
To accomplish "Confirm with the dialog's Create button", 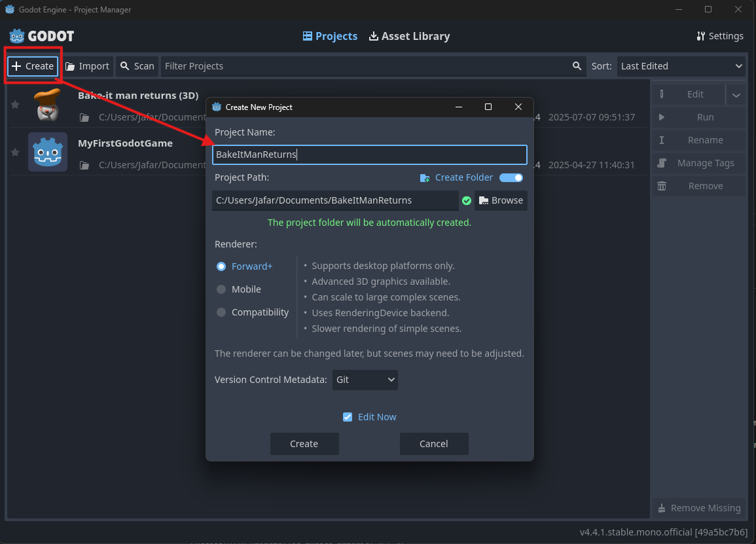I will pos(304,444).
